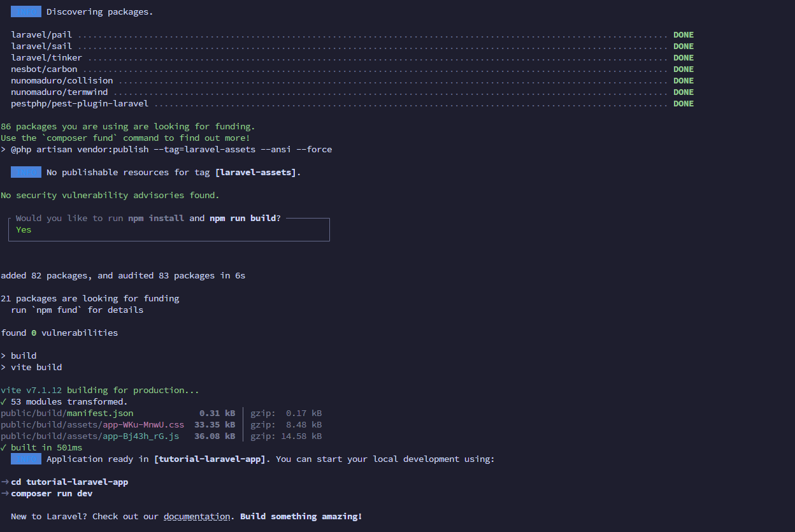Click the INFO badge beside Application ready
The width and height of the screenshot is (795, 532).
[26, 459]
